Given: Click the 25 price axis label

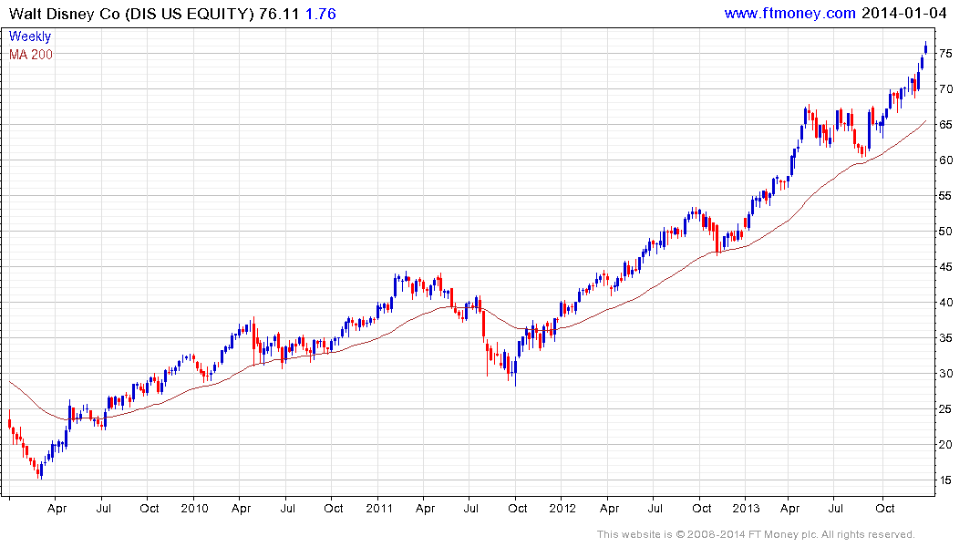Looking at the screenshot, I should 945,409.
